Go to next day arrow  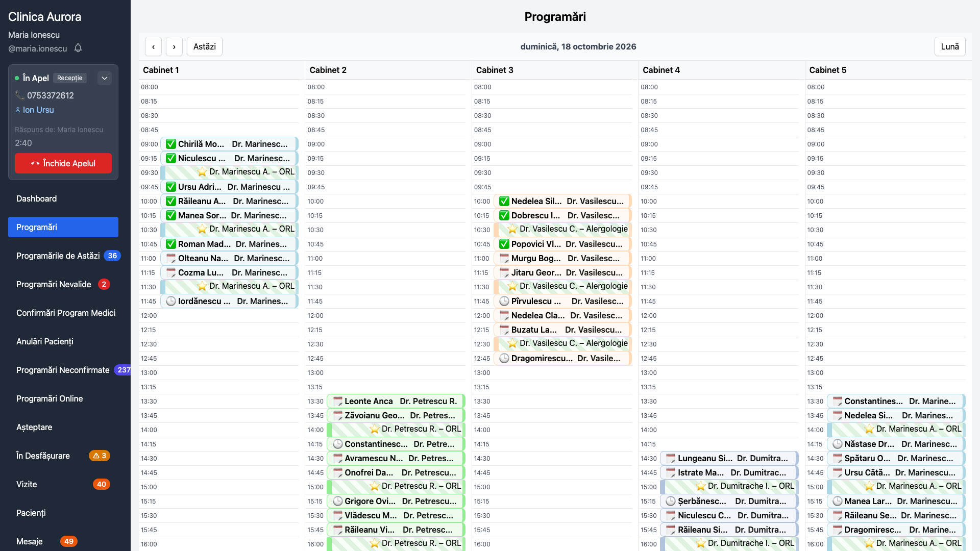tap(174, 46)
